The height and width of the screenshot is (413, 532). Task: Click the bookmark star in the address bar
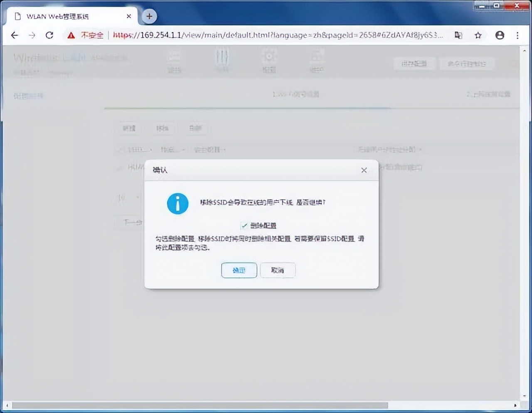pyautogui.click(x=478, y=35)
